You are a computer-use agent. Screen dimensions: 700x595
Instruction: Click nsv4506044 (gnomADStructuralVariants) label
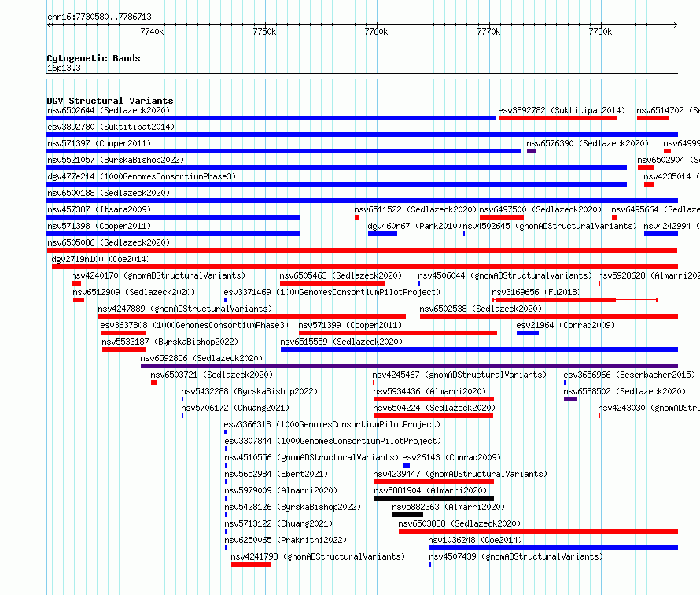(x=504, y=275)
